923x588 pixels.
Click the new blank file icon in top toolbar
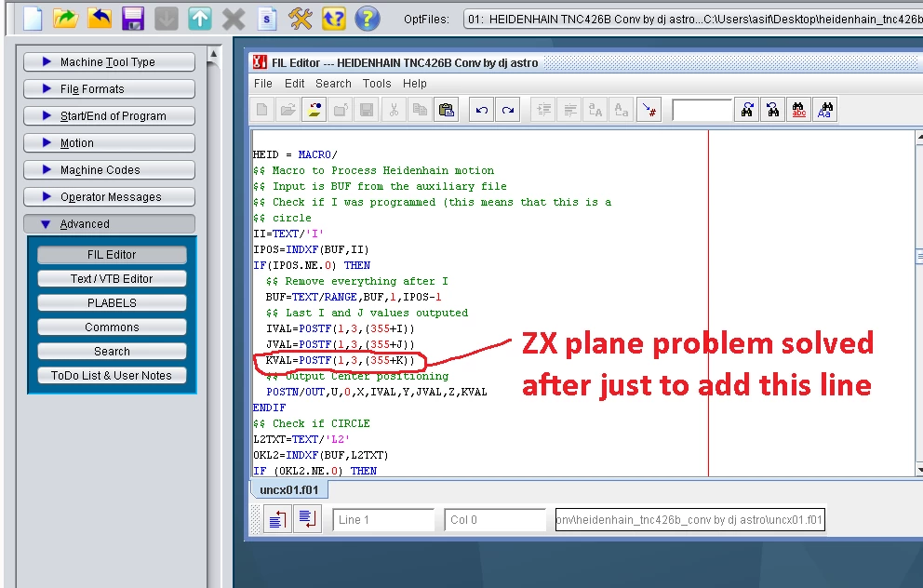coord(33,19)
